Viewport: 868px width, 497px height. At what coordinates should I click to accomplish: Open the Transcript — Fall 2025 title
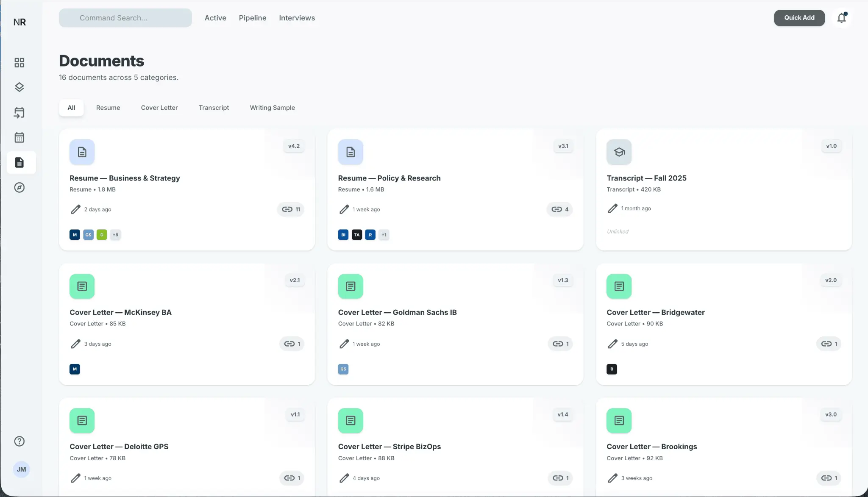(x=646, y=178)
